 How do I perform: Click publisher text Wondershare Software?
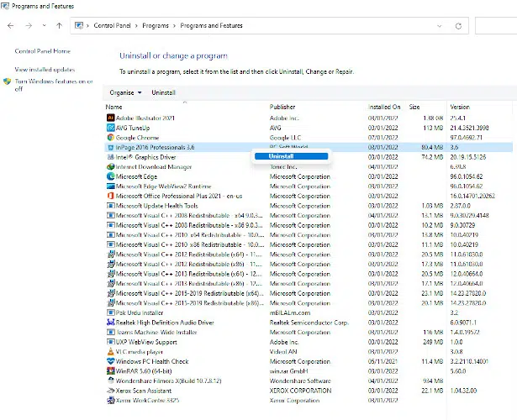(x=300, y=381)
